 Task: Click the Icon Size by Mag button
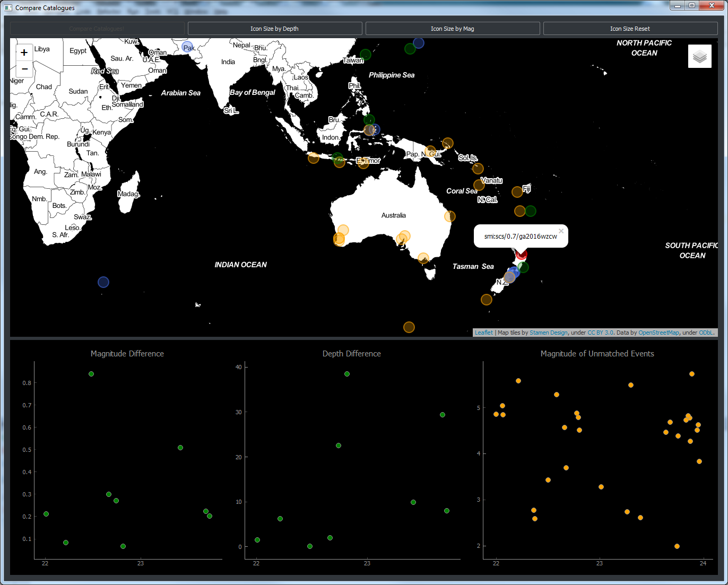point(453,29)
